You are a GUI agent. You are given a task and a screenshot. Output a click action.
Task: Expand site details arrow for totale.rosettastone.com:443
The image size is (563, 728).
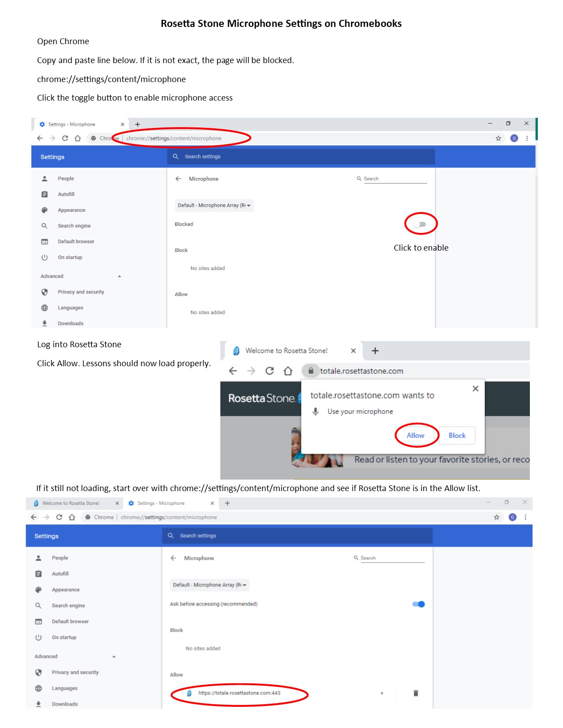point(382,693)
